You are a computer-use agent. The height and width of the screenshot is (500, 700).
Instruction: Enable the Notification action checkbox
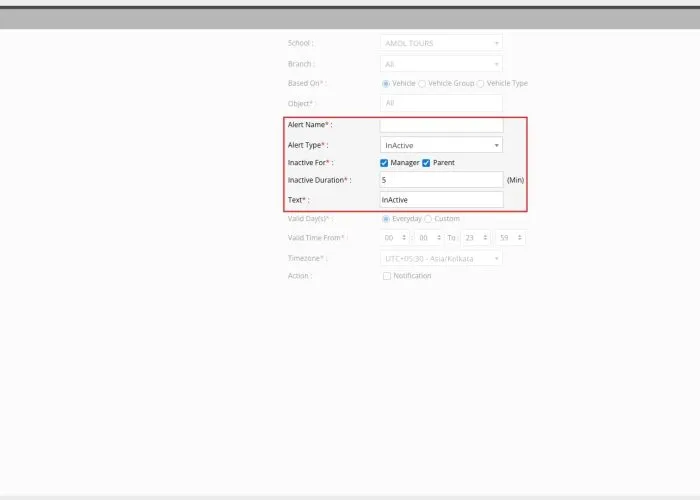pos(387,276)
